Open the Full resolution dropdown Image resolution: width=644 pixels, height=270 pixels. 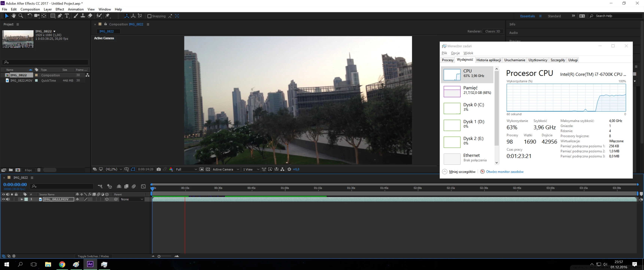click(x=186, y=169)
